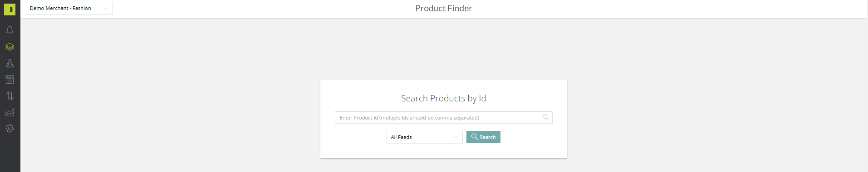Viewport: 868px width, 172px height.
Task: Click the magnifier icon on Search button
Action: click(x=474, y=137)
